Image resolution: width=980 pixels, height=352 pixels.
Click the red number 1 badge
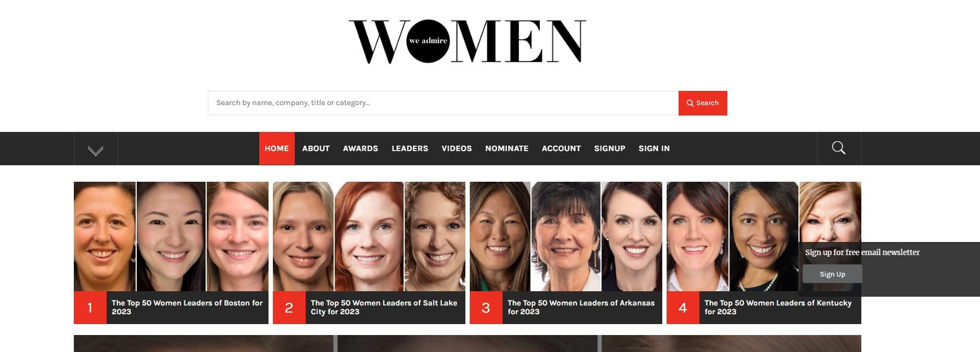coord(90,308)
